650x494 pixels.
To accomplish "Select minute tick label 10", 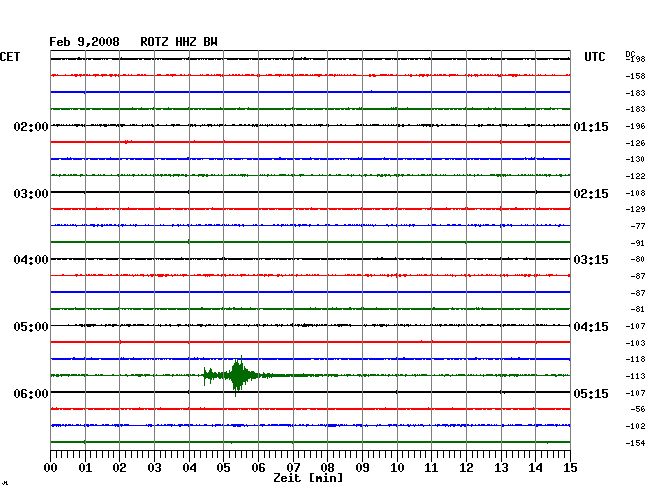I will coord(397,468).
